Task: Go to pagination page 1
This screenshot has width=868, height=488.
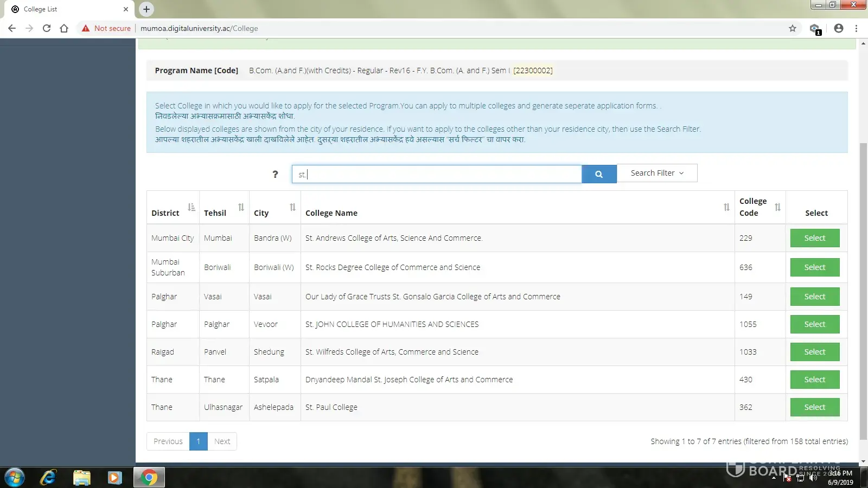Action: click(199, 441)
